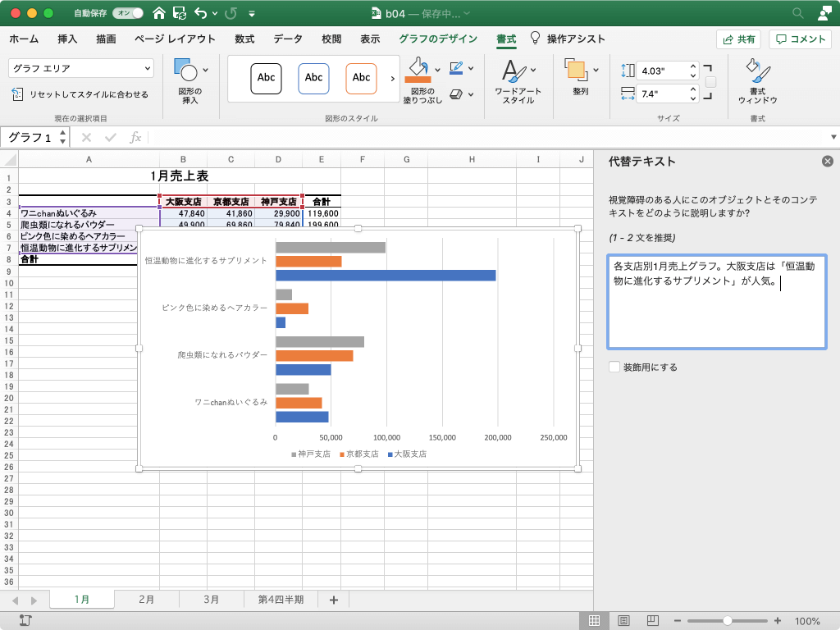Open the Formulas (数式) ribbon tab
Screen dimensions: 840x630
pyautogui.click(x=244, y=39)
